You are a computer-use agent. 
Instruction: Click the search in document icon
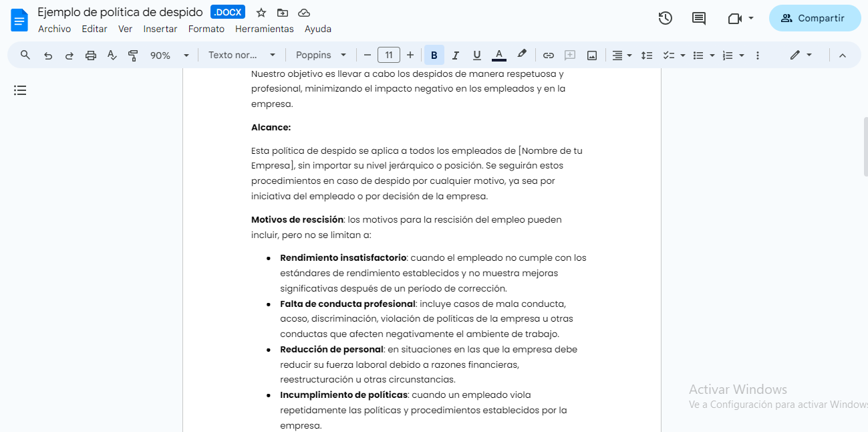pyautogui.click(x=25, y=55)
